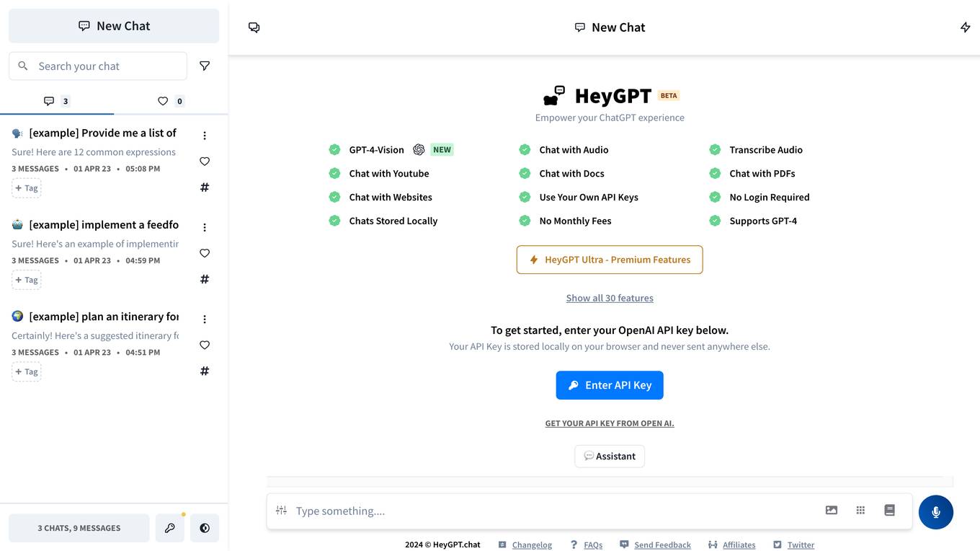This screenshot has height=551, width=980.
Task: Click the 'Type something....' message field
Action: point(555,511)
